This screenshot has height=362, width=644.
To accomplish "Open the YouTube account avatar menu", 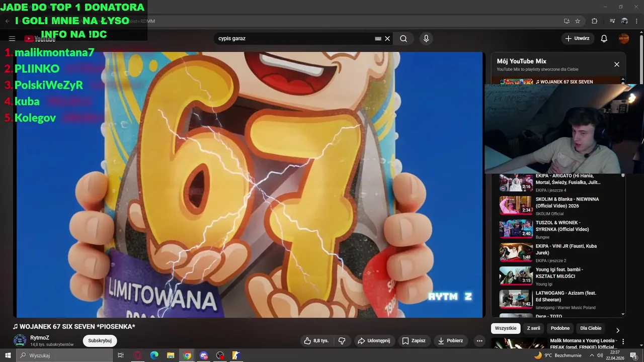I will 624,39.
